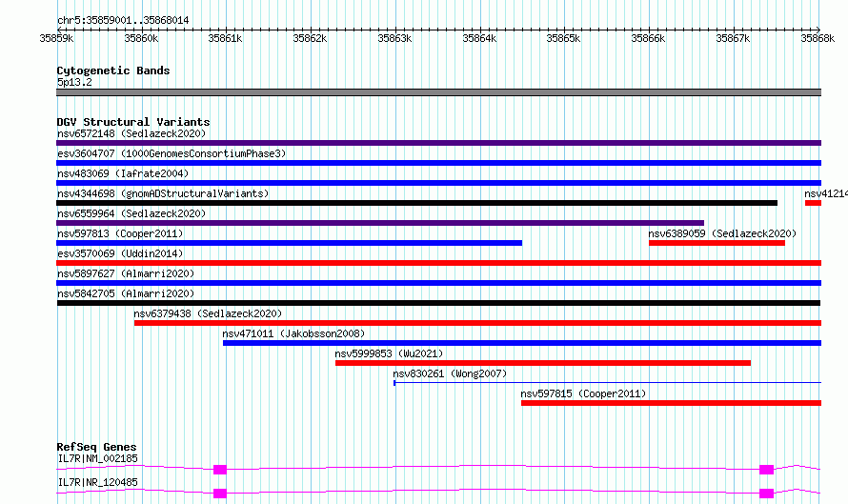This screenshot has height=504, width=848.
Task: Click the 5p13.2 band label
Action: tap(74, 82)
